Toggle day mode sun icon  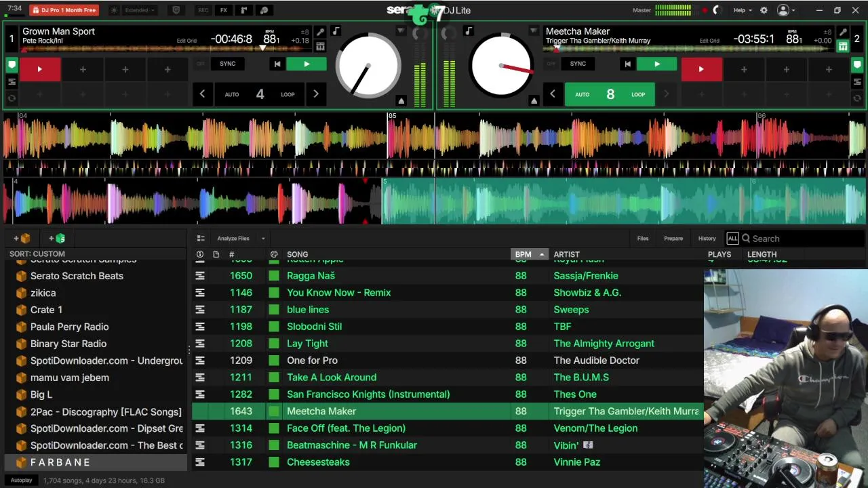click(x=114, y=10)
